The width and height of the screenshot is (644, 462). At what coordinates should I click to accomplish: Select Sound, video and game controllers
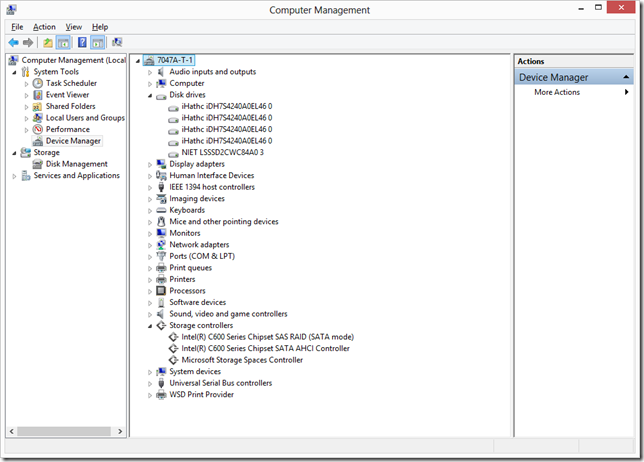tap(228, 314)
